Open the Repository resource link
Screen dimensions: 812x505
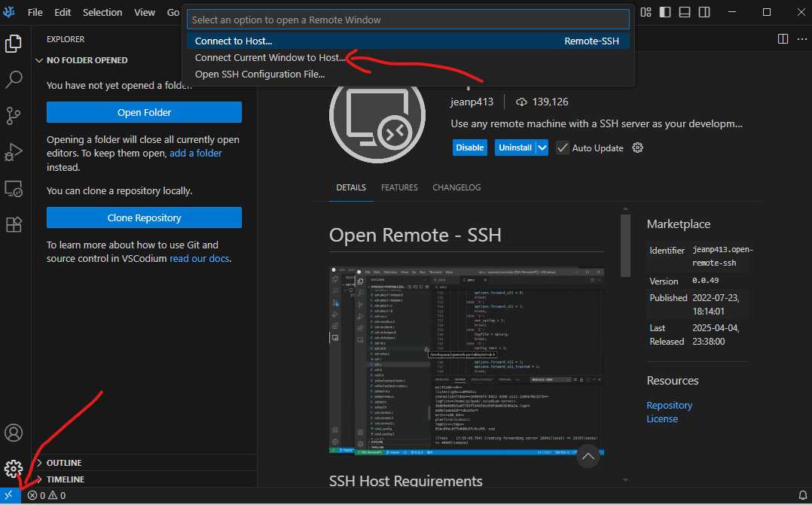(669, 405)
